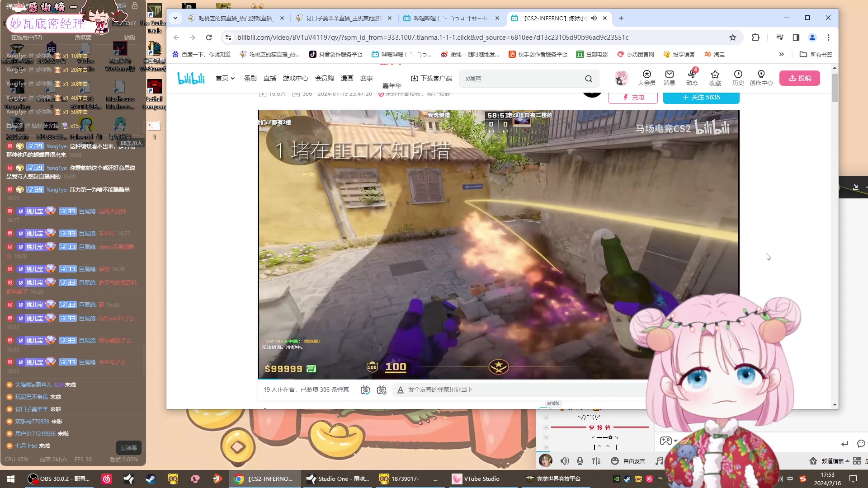Expand the 首页 dropdown menu
The image size is (868, 488).
pos(225,78)
